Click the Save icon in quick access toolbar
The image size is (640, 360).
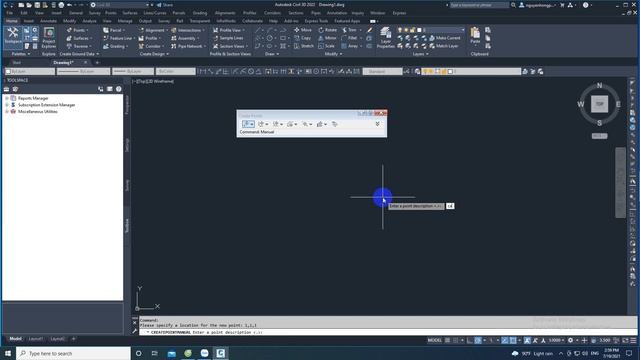[37, 5]
